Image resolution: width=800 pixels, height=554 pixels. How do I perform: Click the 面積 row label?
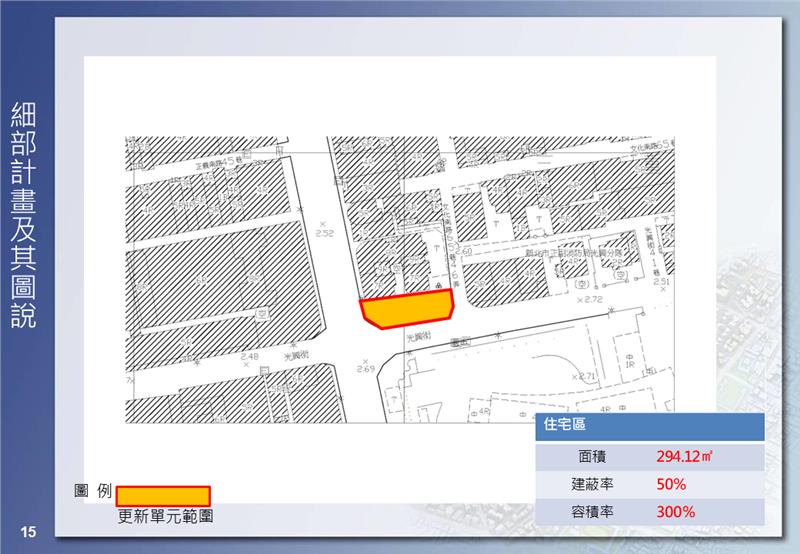point(591,457)
